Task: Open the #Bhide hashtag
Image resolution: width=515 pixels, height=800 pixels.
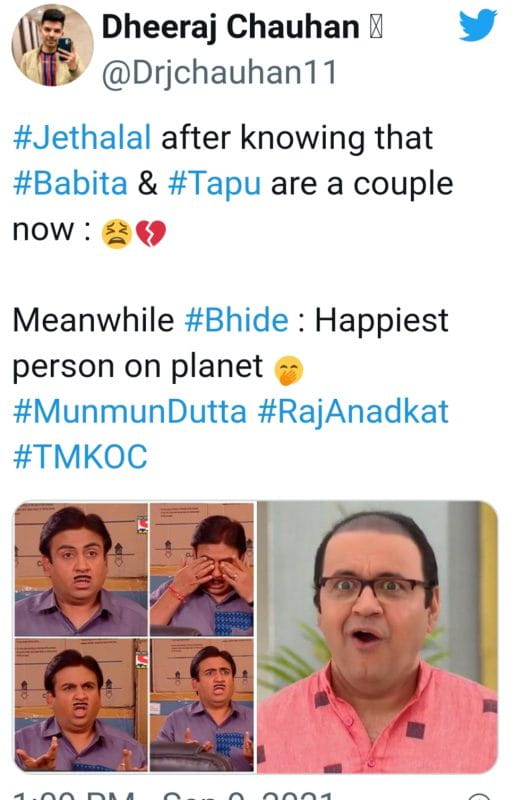Action: click(x=237, y=320)
